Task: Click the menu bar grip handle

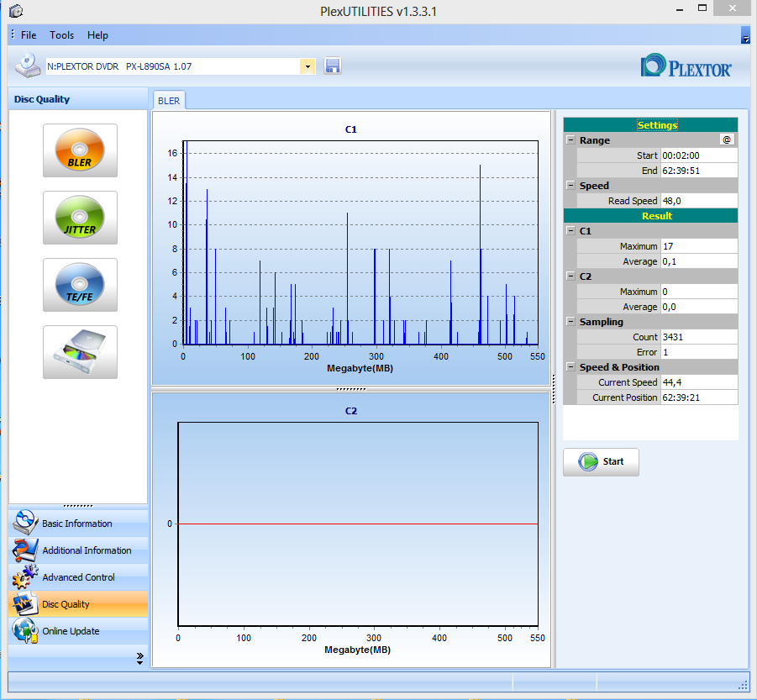Action: coord(13,34)
